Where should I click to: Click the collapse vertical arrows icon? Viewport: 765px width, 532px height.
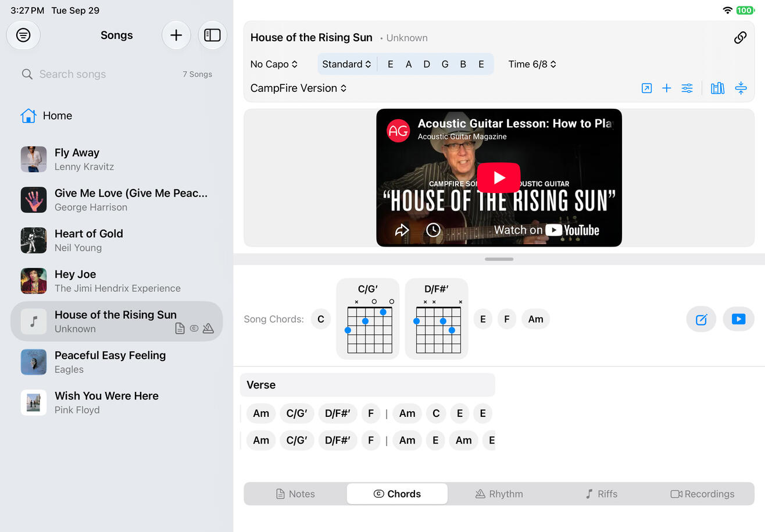741,88
